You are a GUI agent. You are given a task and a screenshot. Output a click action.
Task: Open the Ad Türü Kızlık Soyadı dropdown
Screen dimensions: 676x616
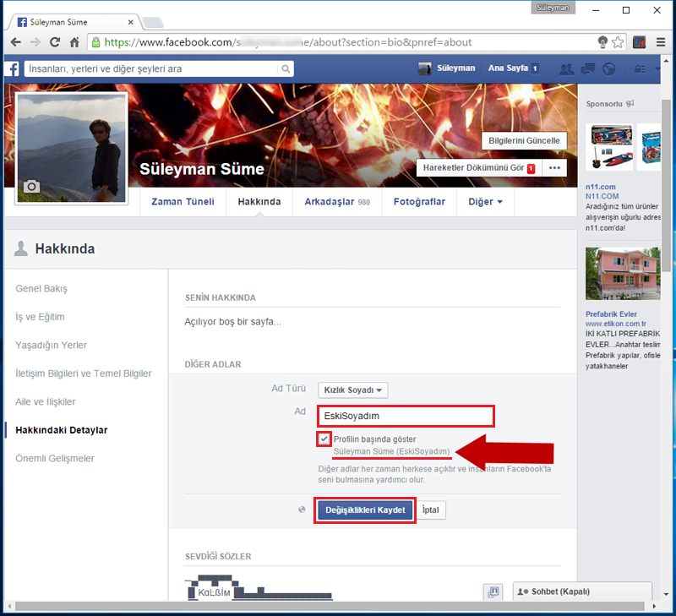coord(352,390)
